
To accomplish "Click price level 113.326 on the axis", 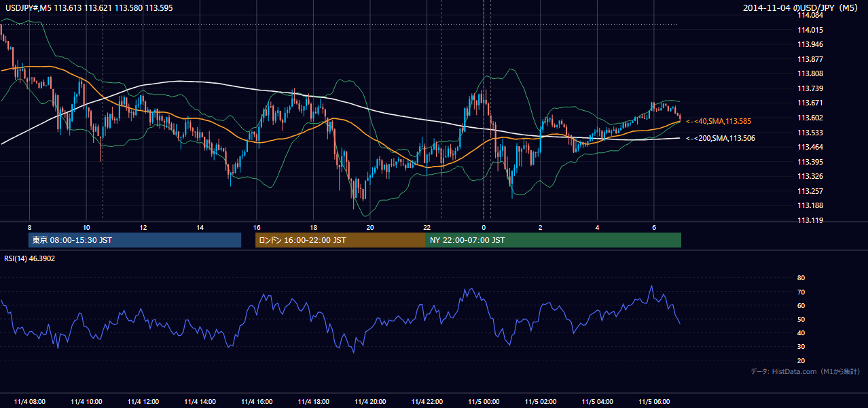I will click(x=810, y=176).
